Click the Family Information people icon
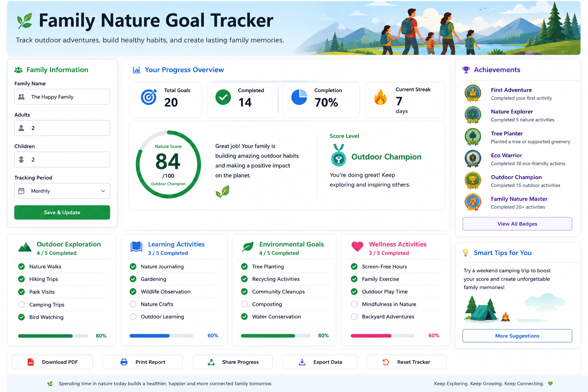This screenshot has width=588, height=392. 18,70
